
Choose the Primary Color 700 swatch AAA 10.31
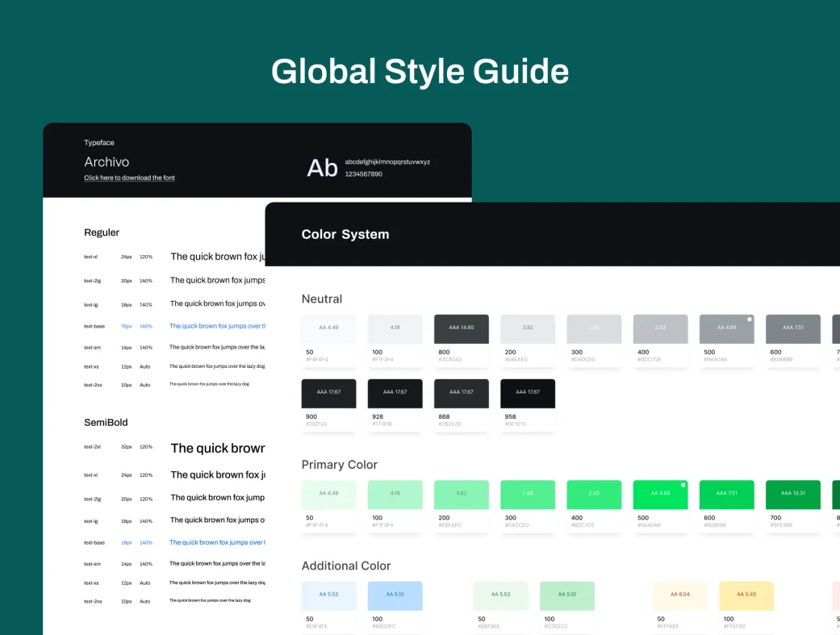(x=792, y=494)
